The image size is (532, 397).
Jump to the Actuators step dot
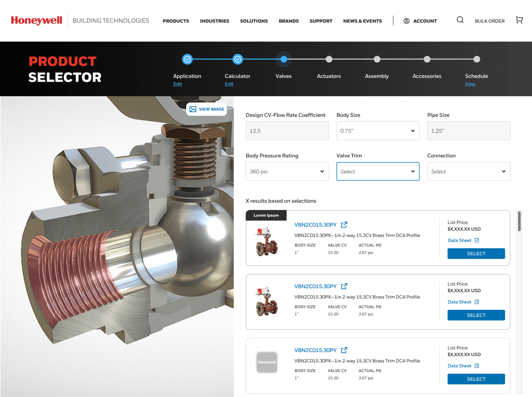click(x=329, y=59)
